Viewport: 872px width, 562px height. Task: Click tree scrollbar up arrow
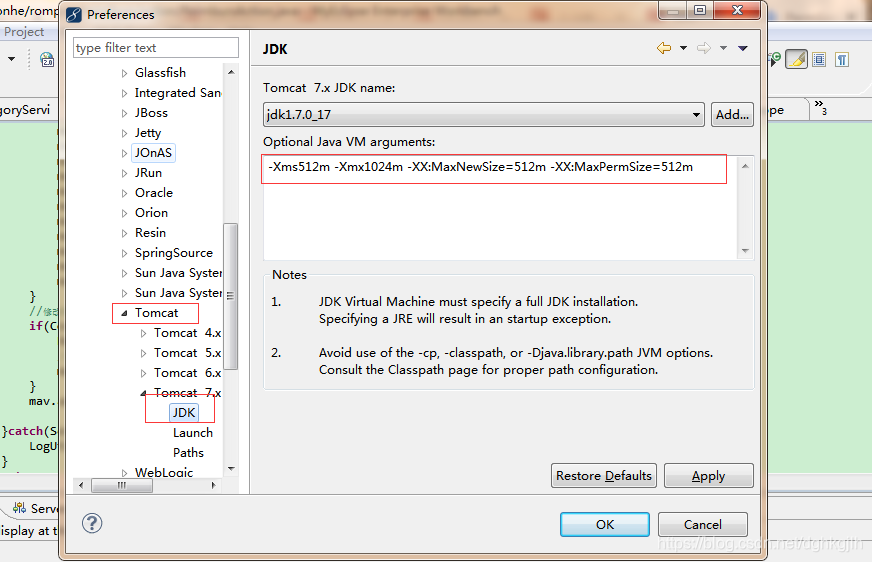[231, 72]
